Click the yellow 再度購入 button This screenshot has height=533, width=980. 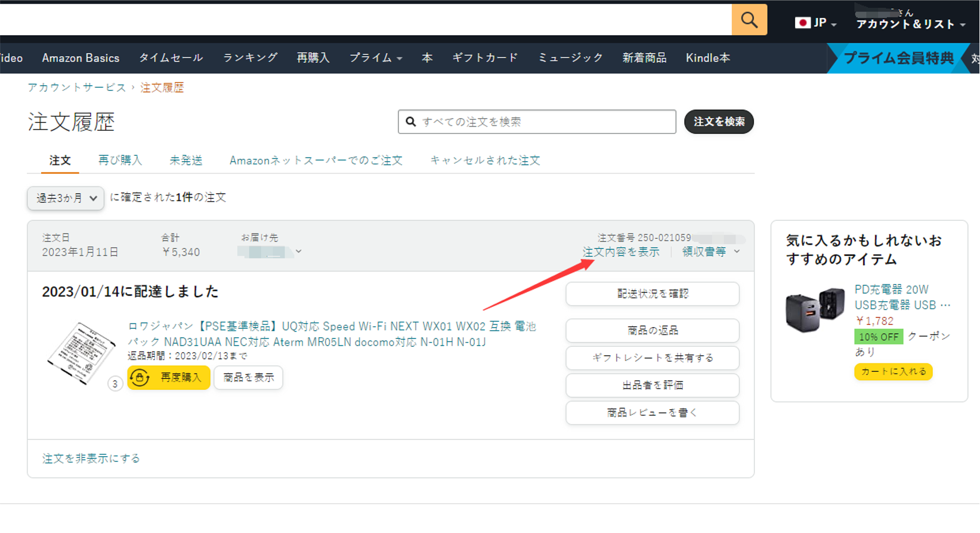pos(169,377)
